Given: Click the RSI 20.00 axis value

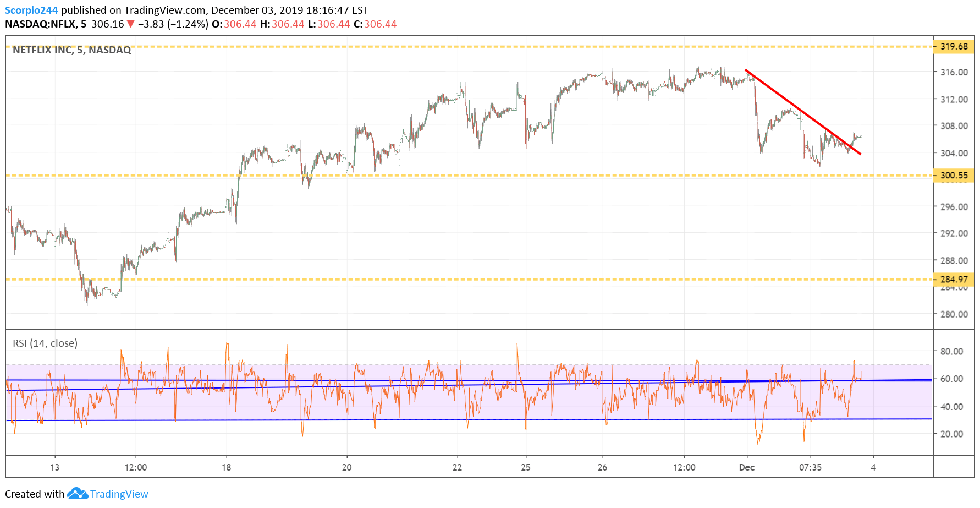Looking at the screenshot, I should coord(951,434).
